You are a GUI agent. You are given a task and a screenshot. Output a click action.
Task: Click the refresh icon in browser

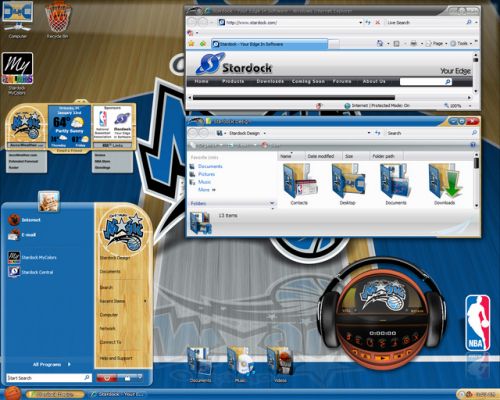[x=368, y=22]
